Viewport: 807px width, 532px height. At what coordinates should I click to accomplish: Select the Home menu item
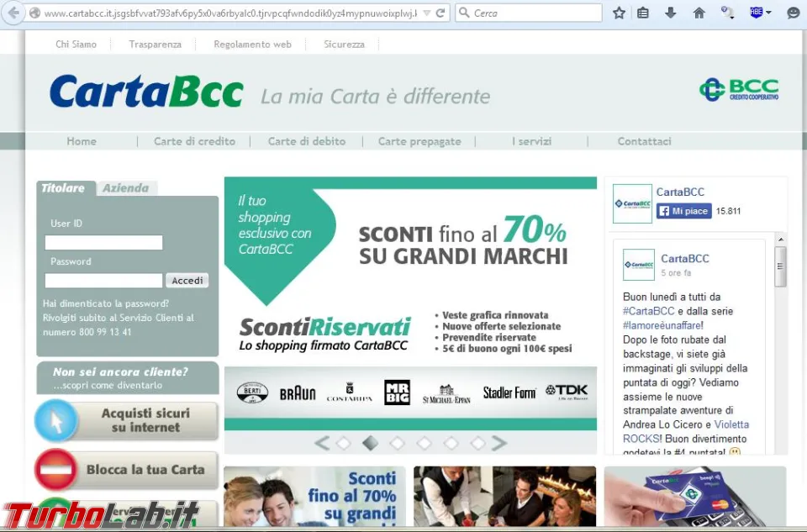82,141
